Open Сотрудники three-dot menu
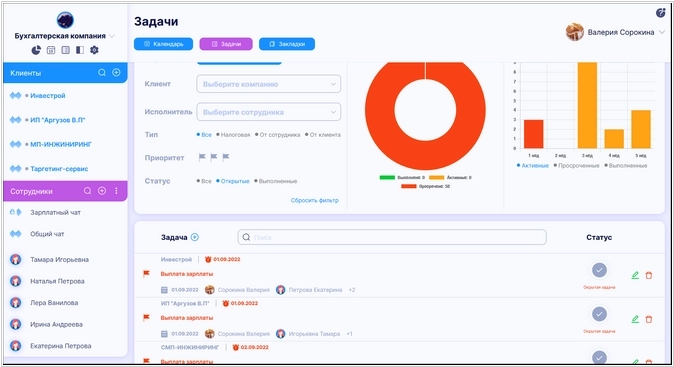Viewport: 674px width, 367px height. tap(116, 191)
